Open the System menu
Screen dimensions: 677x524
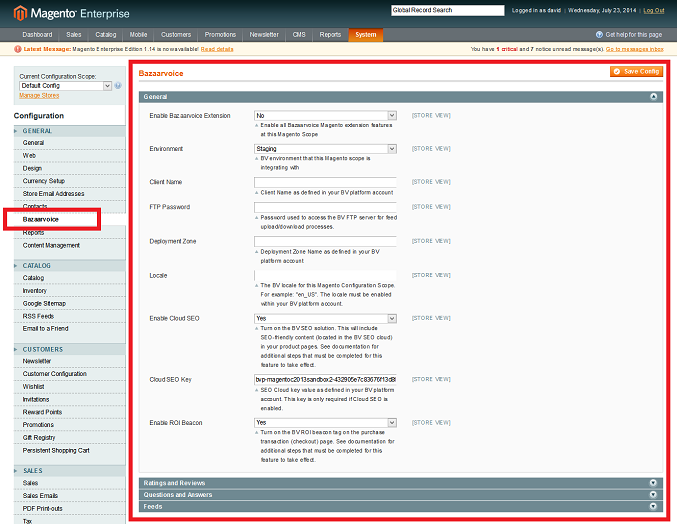click(366, 35)
